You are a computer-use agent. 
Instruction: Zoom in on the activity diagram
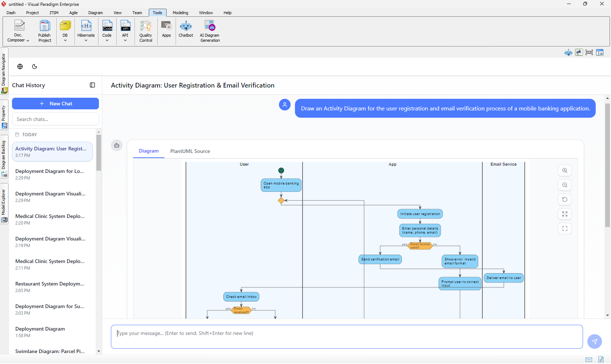[564, 170]
